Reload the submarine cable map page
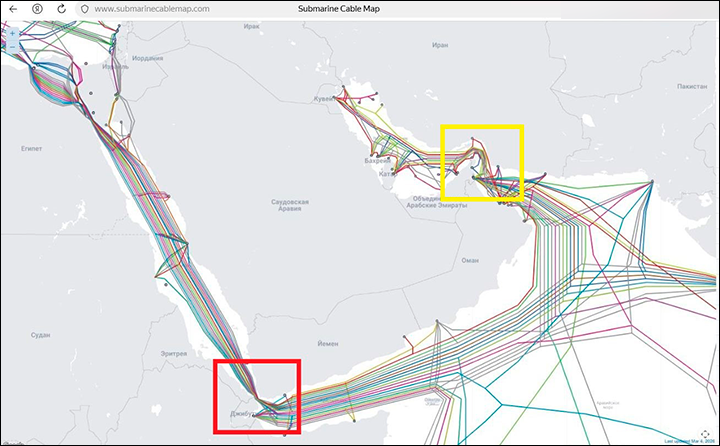Screen dimensions: 720x446 61,8
